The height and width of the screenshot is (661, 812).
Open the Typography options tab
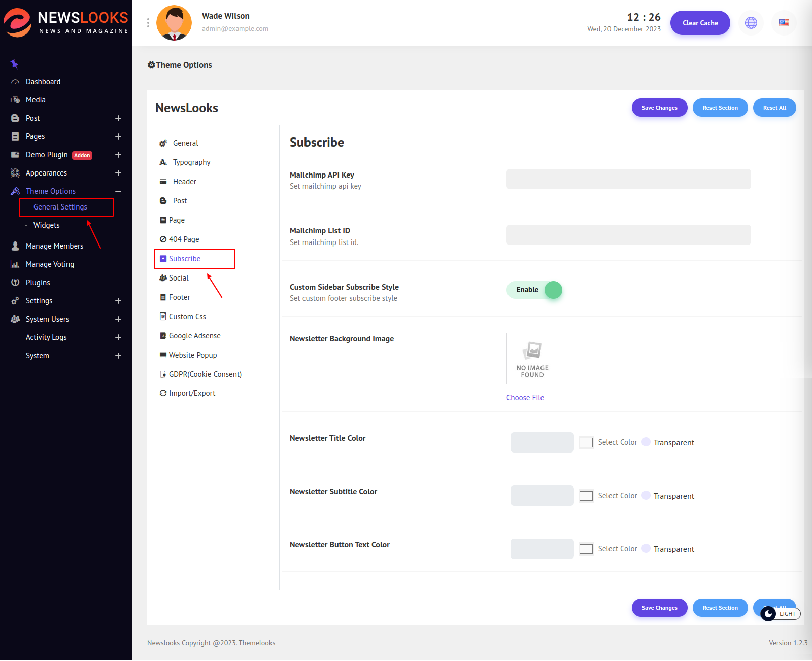(191, 162)
